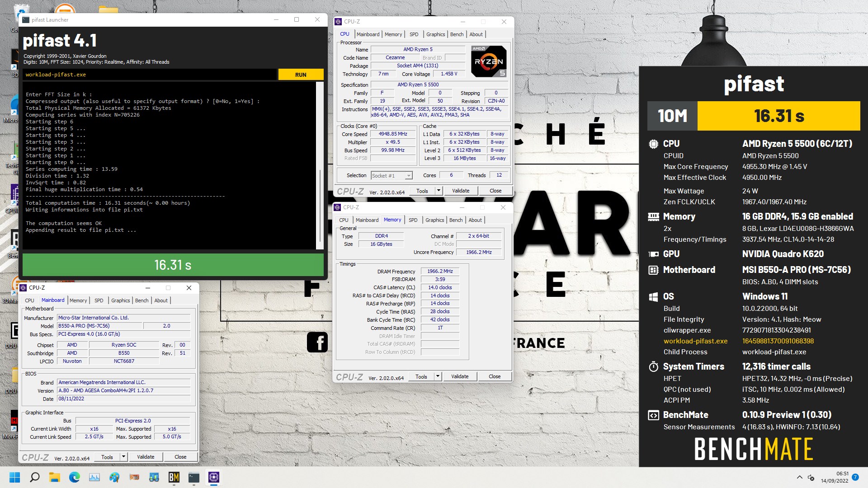Screen dimensions: 868x488
Task: Click the 10M label in BenchMate panel
Action: (x=673, y=116)
